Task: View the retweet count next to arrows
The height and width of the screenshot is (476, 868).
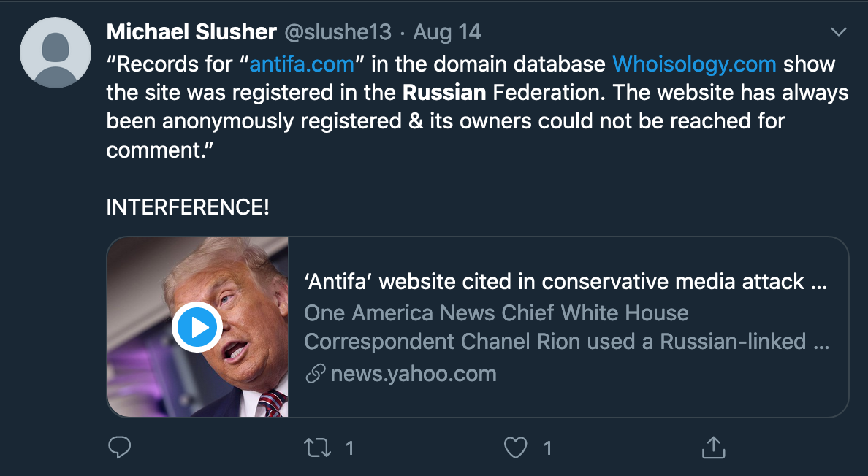Action: tap(349, 448)
